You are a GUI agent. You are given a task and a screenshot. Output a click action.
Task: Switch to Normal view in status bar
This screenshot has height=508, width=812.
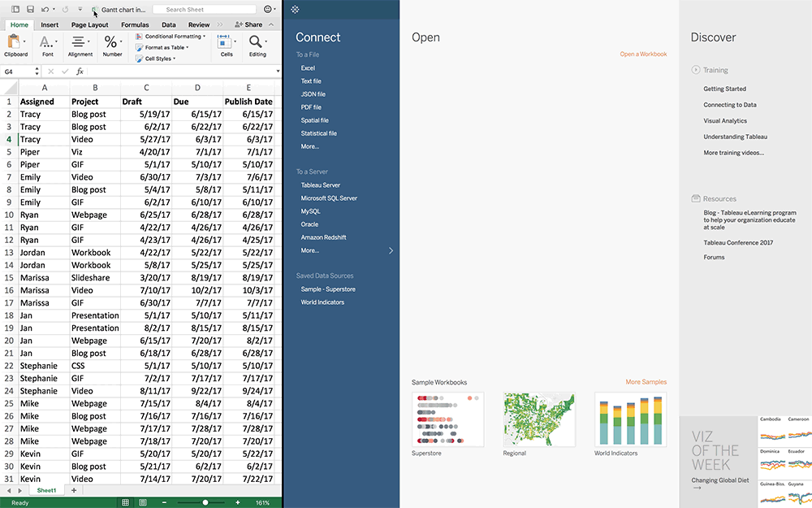[125, 502]
